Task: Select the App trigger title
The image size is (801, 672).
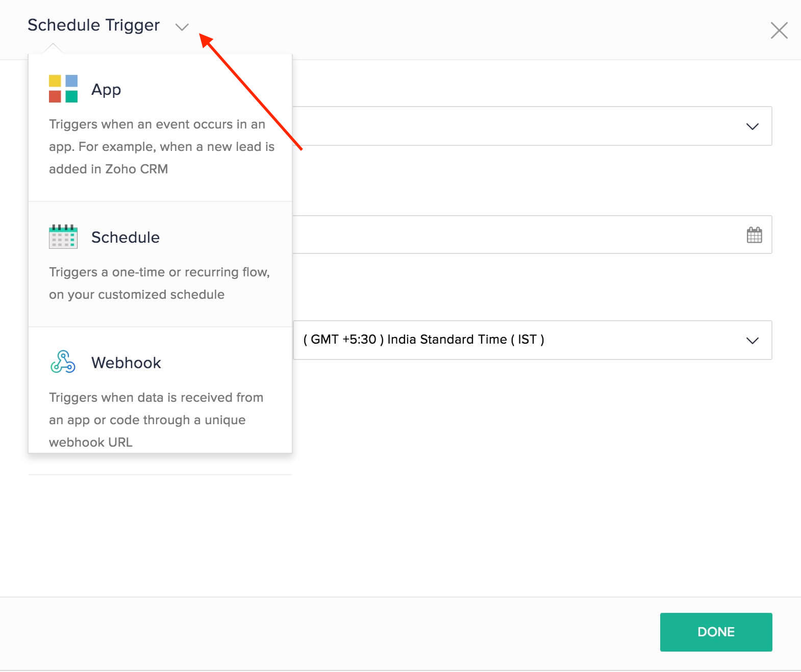Action: tap(106, 89)
